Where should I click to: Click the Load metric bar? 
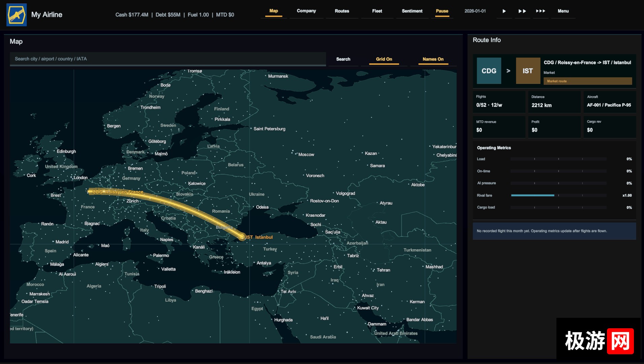pyautogui.click(x=558, y=159)
